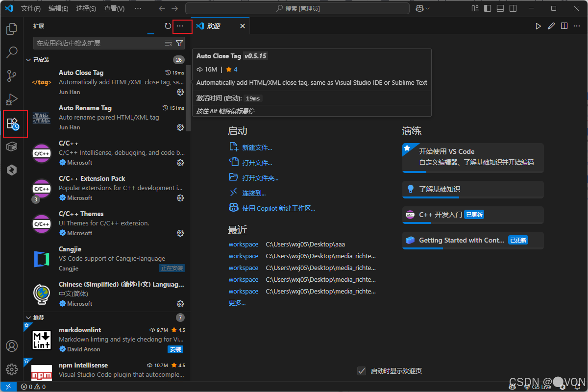Open Getting Started with Cont... walkthrough
This screenshot has height=392, width=588.
click(473, 241)
